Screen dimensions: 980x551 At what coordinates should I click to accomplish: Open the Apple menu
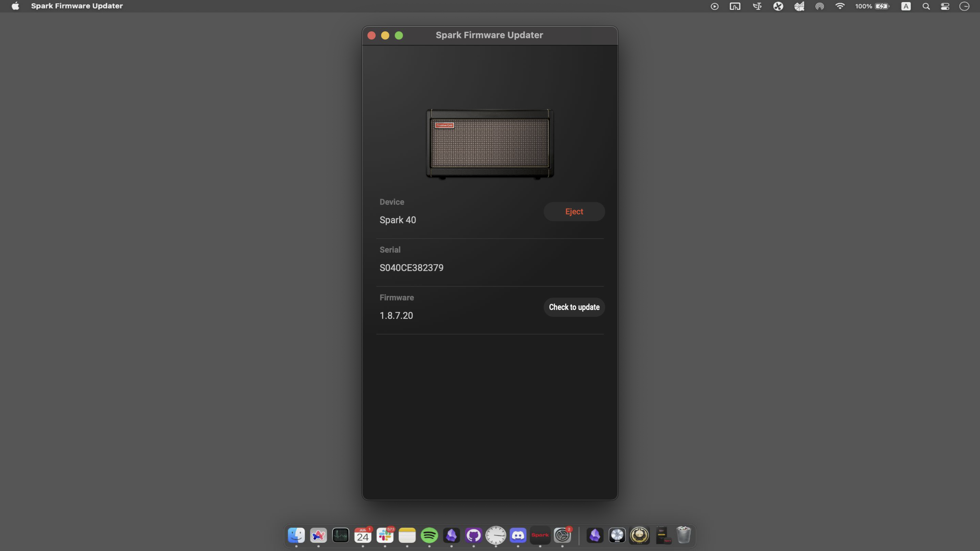click(x=15, y=6)
